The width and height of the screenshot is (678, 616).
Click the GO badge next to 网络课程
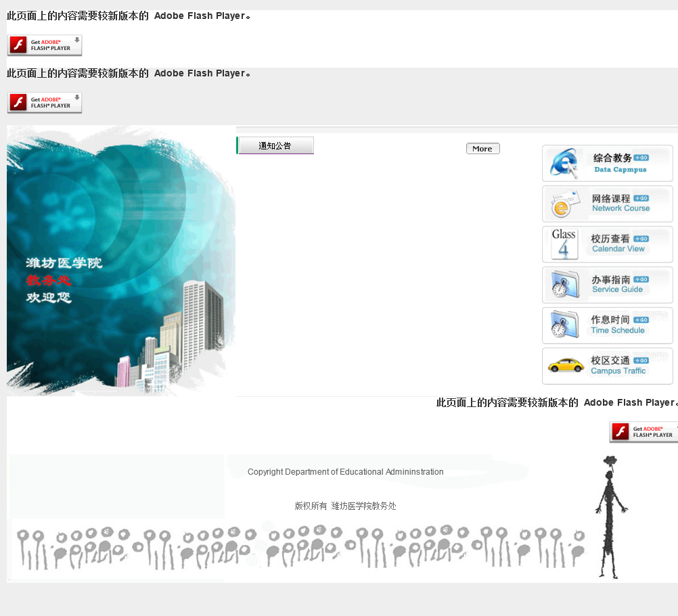641,198
